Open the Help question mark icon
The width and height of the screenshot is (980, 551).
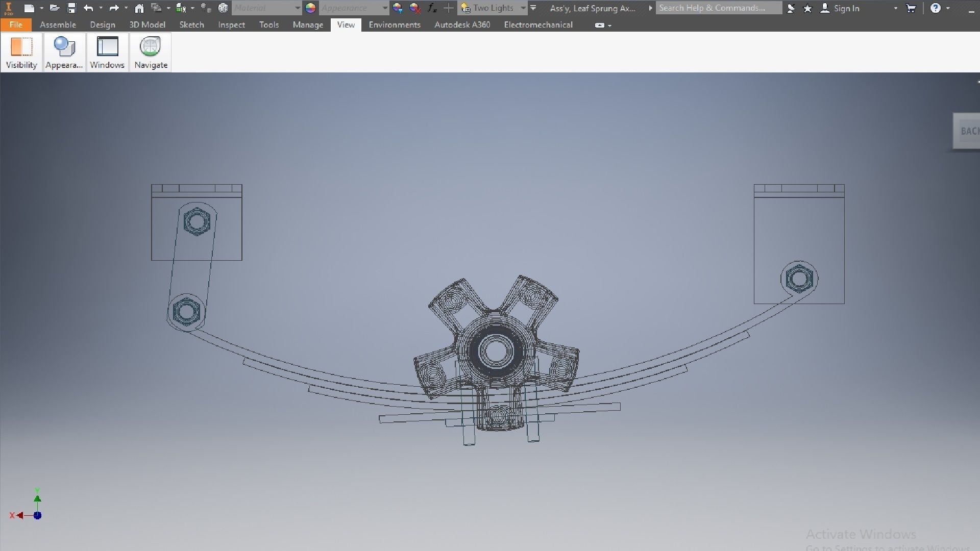tap(935, 8)
